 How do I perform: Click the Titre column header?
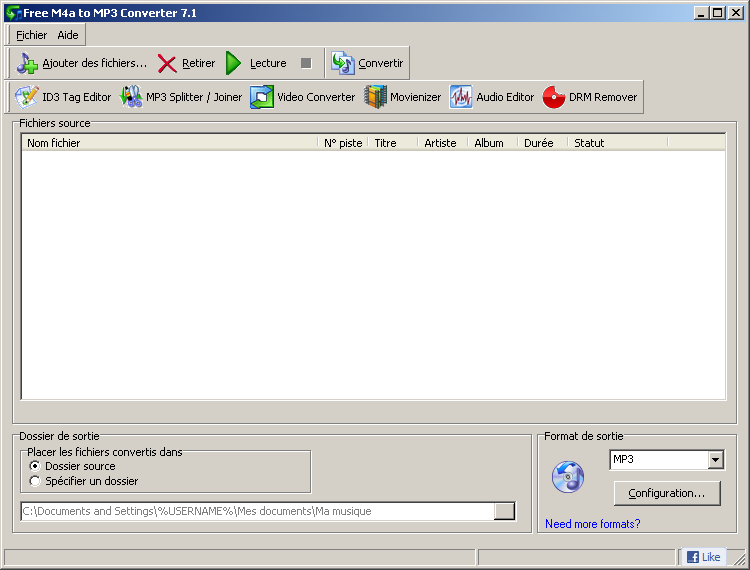(x=393, y=143)
